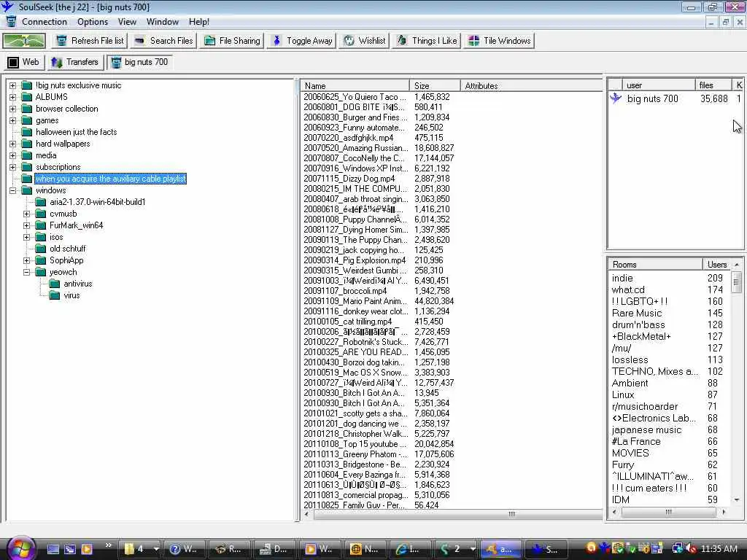
Task: Expand the FurMark_win64 folder
Action: (x=27, y=226)
